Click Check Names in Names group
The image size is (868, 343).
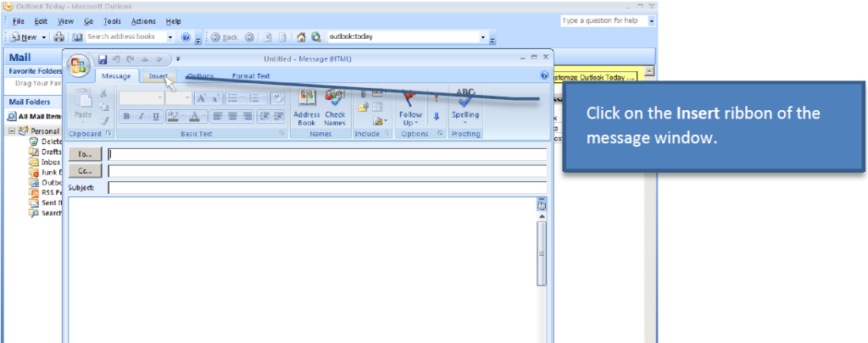click(335, 108)
